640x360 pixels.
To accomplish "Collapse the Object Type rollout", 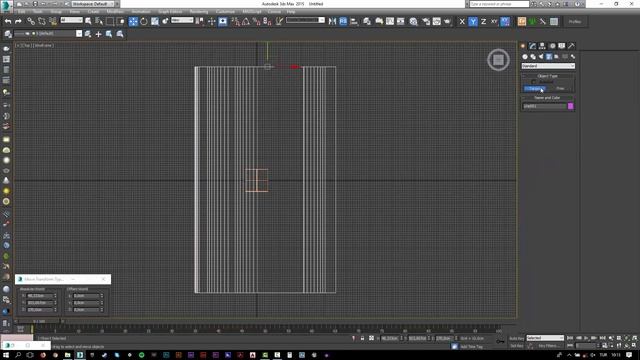I will [548, 76].
